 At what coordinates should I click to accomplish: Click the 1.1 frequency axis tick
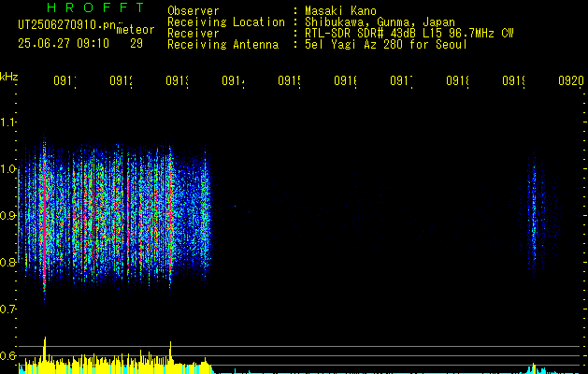pyautogui.click(x=8, y=122)
